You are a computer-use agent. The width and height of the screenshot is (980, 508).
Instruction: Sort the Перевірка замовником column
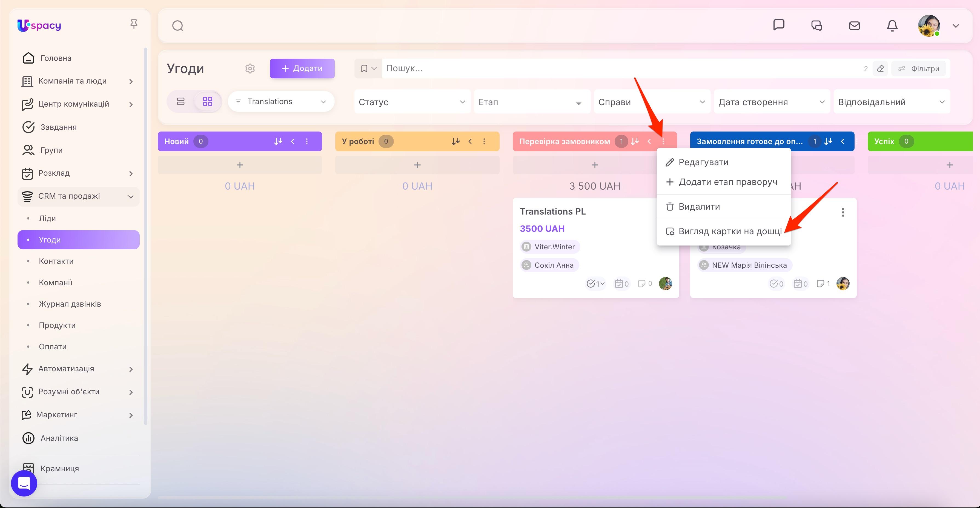tap(635, 141)
